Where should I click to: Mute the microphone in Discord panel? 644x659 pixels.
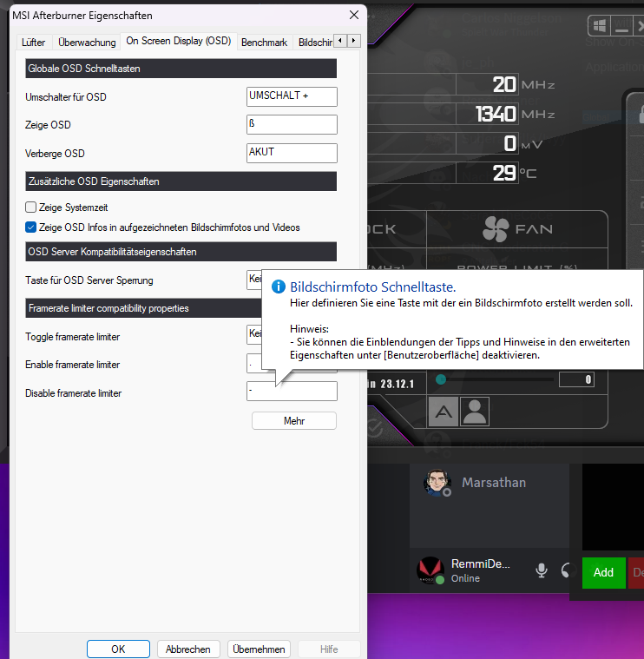(x=542, y=570)
